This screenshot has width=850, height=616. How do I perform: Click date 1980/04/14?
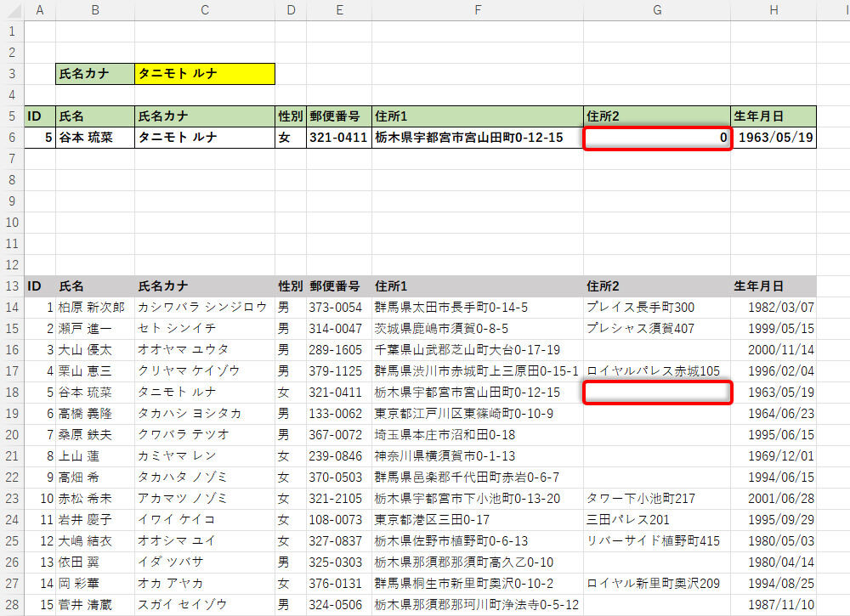773,562
